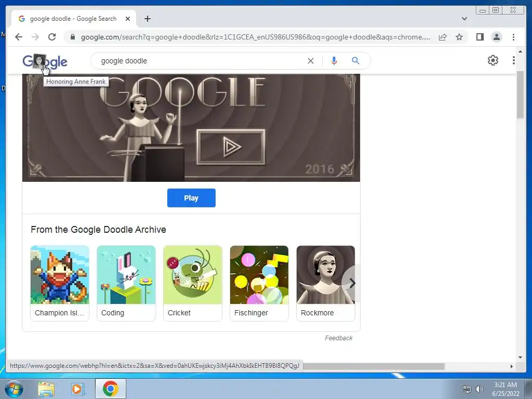Screen dimensions: 532x399
Task: View site information lock icon
Action: point(73,37)
